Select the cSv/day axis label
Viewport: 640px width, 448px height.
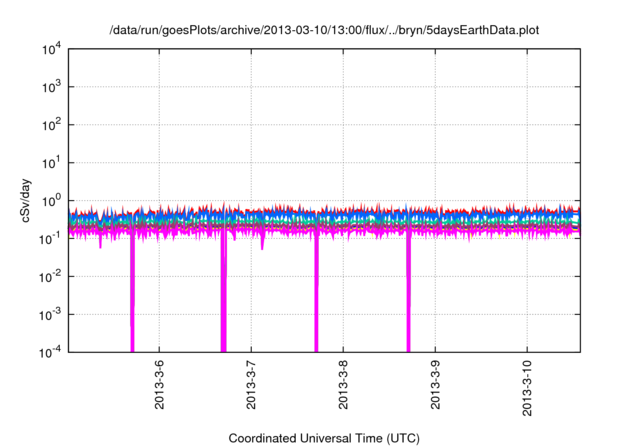[x=26, y=200]
